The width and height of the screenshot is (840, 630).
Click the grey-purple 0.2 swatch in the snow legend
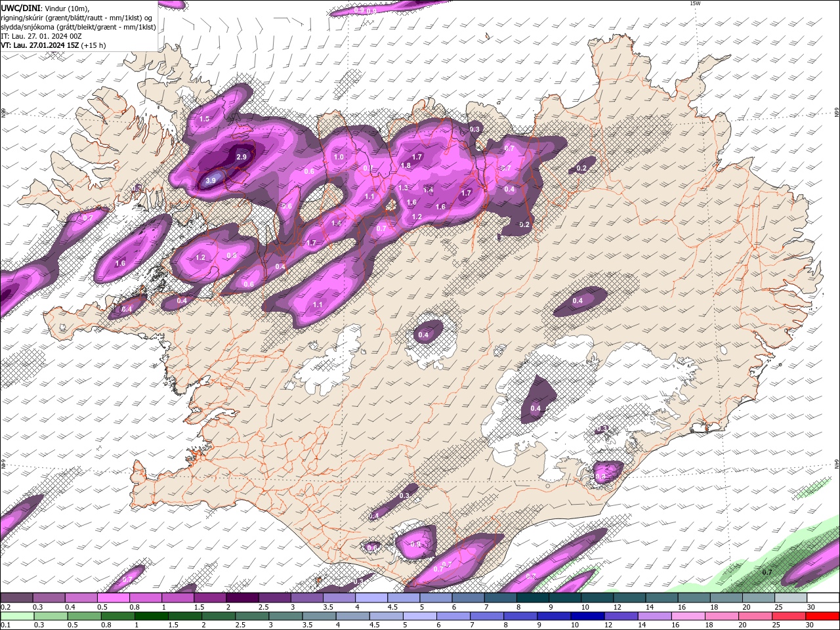pyautogui.click(x=16, y=597)
